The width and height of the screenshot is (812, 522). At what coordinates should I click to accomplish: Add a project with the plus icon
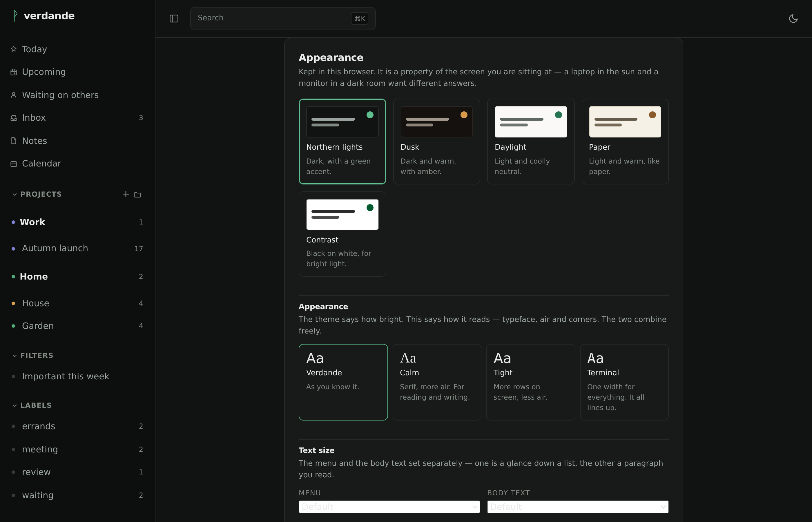coord(126,194)
